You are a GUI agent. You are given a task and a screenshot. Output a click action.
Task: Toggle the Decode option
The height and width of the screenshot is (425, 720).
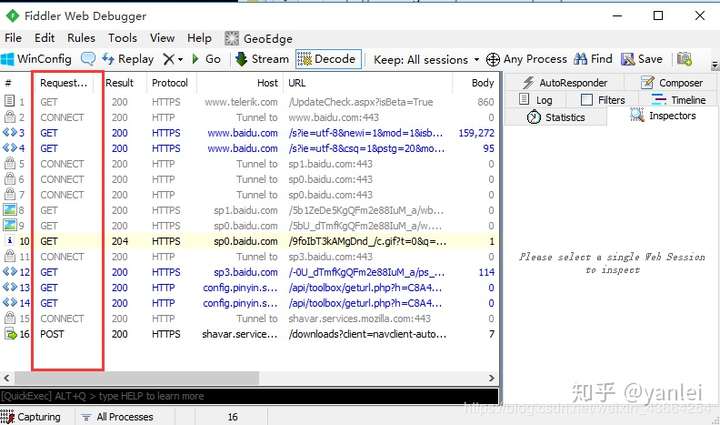tap(328, 59)
